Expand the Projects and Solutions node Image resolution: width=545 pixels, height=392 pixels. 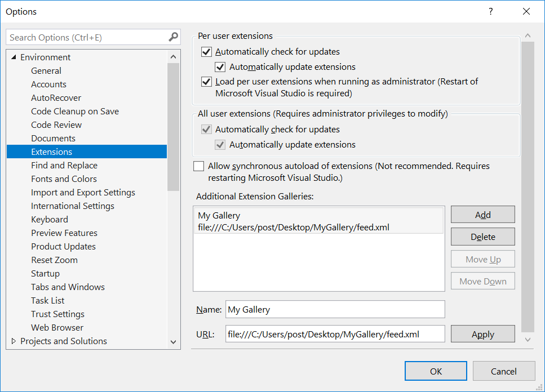coord(15,341)
